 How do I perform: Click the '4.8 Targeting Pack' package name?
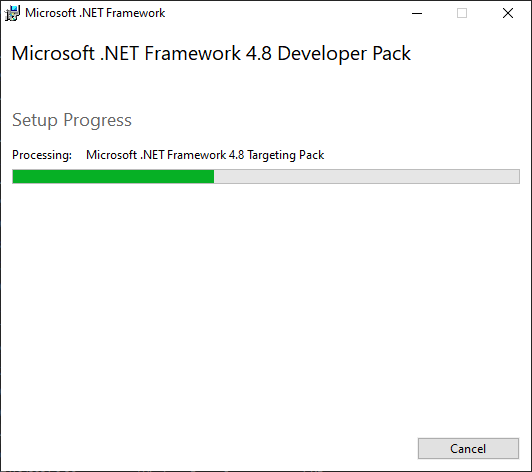coord(276,155)
